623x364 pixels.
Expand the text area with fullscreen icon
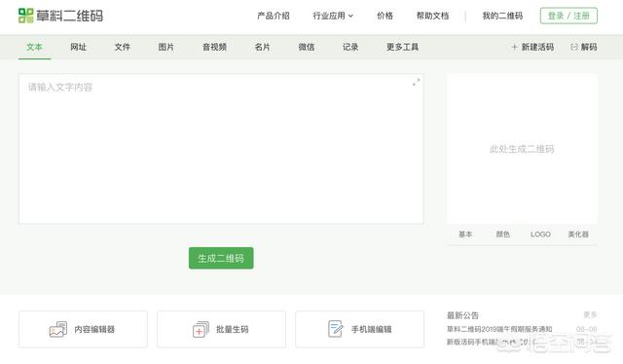tap(416, 83)
